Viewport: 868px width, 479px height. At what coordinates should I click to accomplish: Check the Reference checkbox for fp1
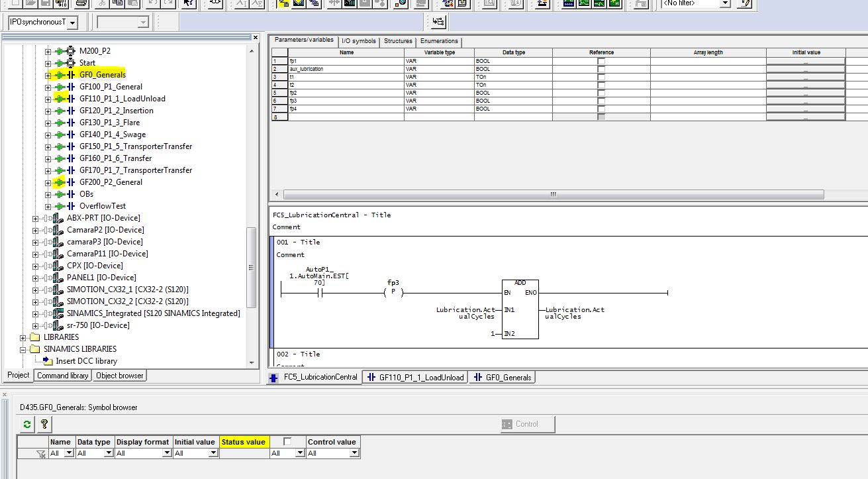601,62
